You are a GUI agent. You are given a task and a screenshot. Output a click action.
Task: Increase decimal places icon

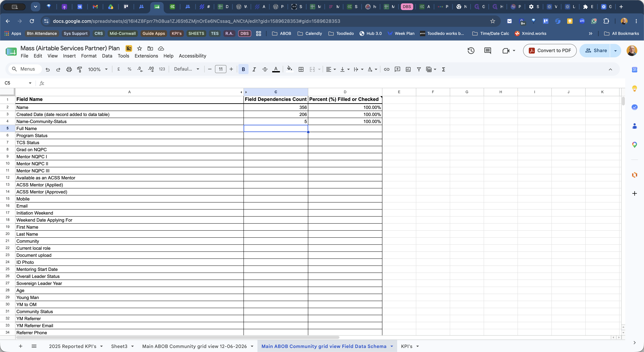[x=151, y=69]
